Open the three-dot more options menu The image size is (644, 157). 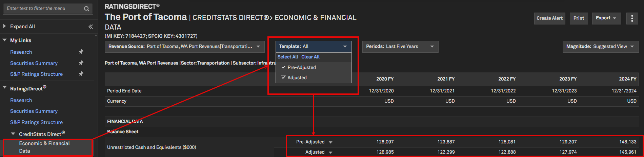pos(632,18)
